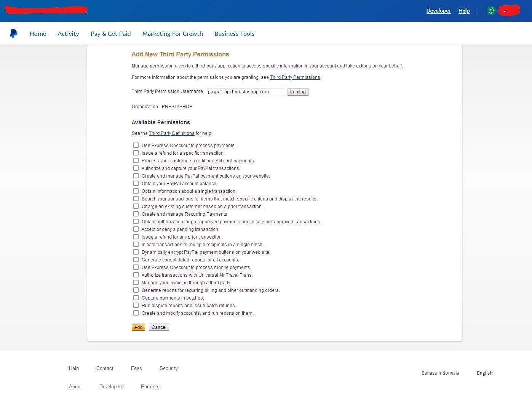
Task: Focus the Third Party Permission Username field
Action: [246, 92]
